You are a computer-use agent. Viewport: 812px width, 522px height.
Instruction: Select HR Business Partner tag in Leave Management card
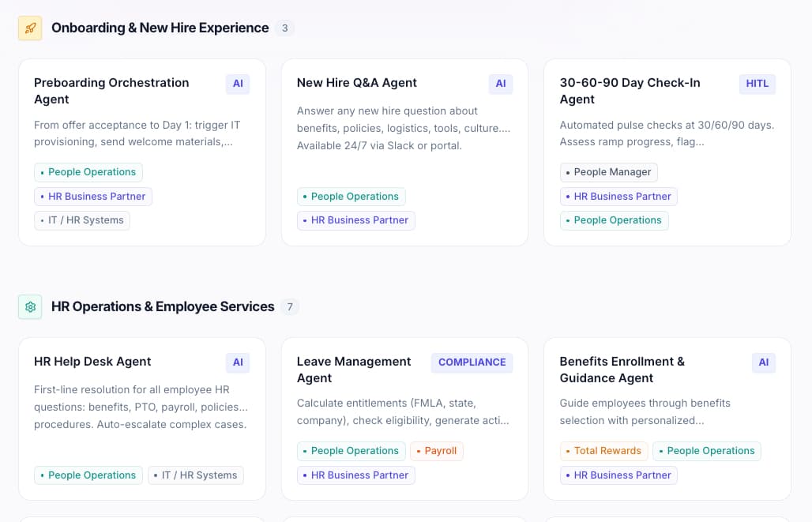pyautogui.click(x=355, y=475)
